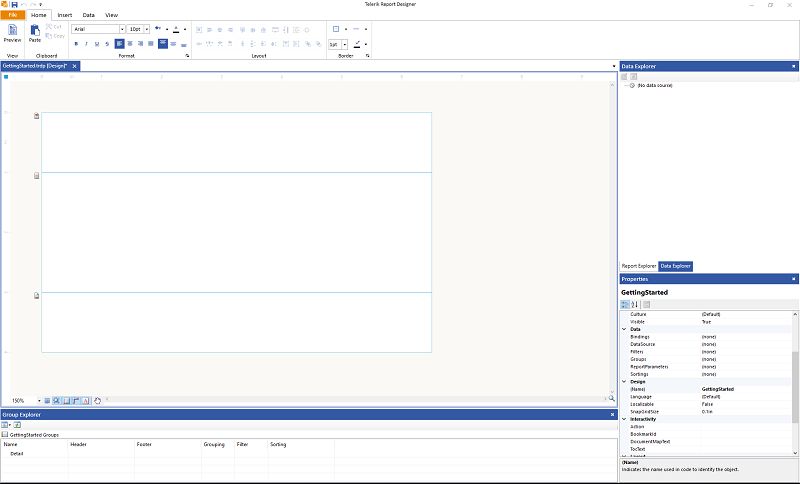Toggle Bold formatting
Image resolution: width=800 pixels, height=484 pixels.
76,44
